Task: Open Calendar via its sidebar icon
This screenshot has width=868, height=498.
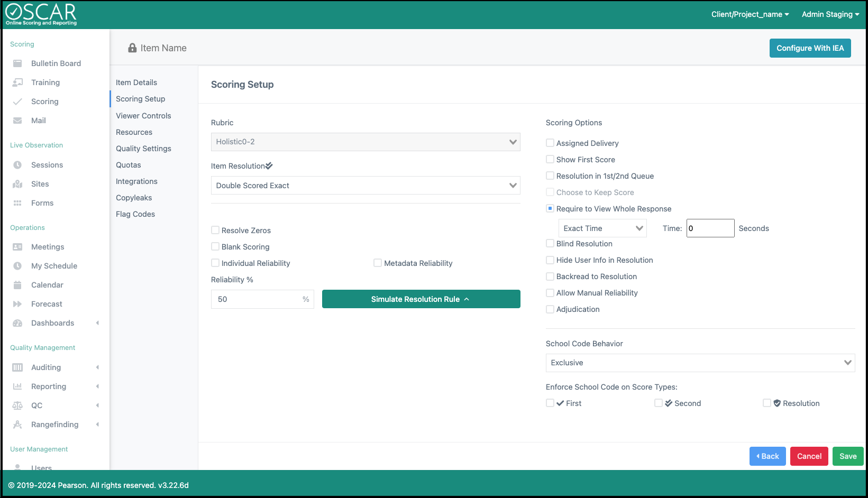Action: 17,285
